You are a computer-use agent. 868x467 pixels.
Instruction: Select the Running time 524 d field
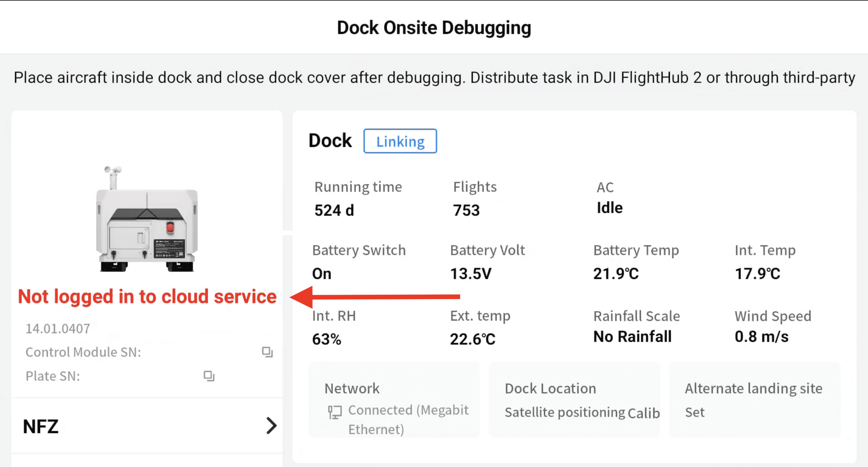click(x=334, y=210)
